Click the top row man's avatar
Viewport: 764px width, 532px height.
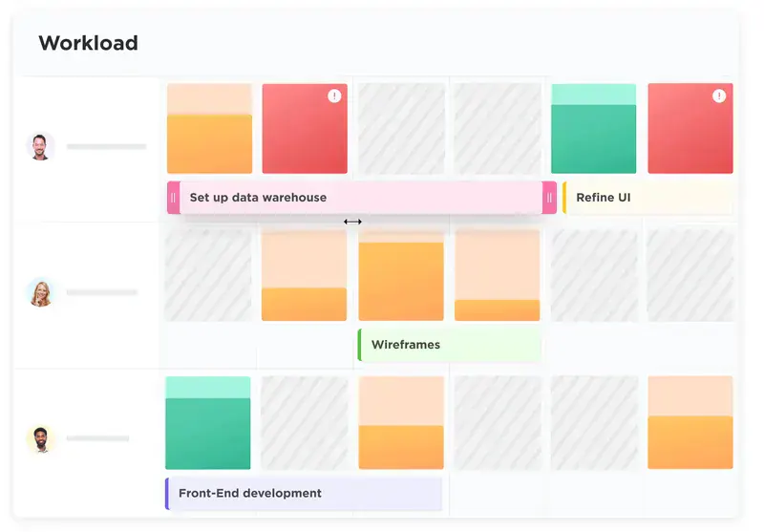tap(40, 146)
